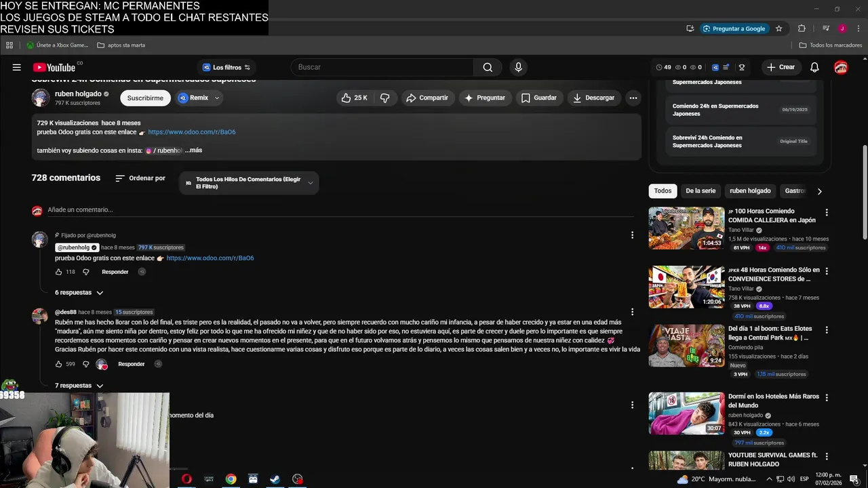The width and height of the screenshot is (868, 488).
Task: Open Chrome apps grid in bookmarks bar
Action: [9, 45]
